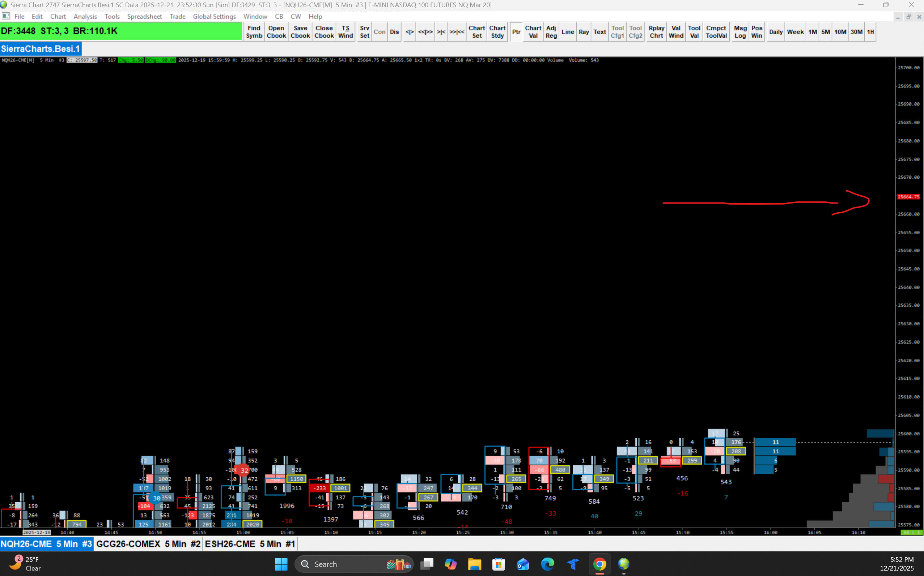Switch chart to 30M timeframe
924x576 pixels.
[x=856, y=32]
